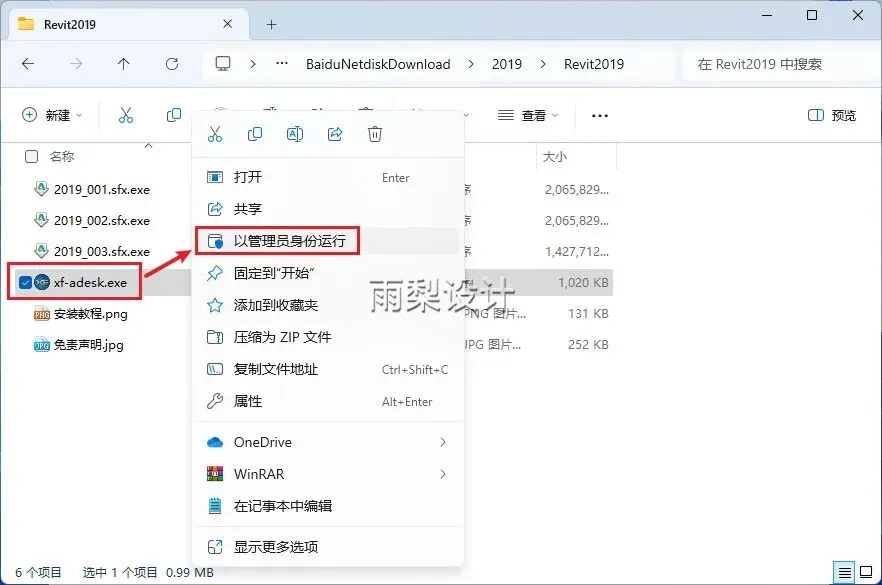
Task: Select 固定到"开始"
Action: tap(327, 273)
